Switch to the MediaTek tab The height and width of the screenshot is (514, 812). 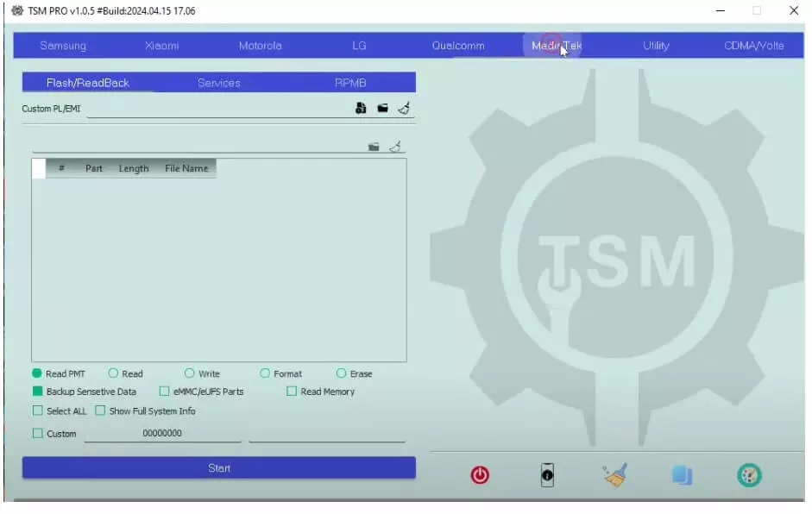(x=555, y=46)
